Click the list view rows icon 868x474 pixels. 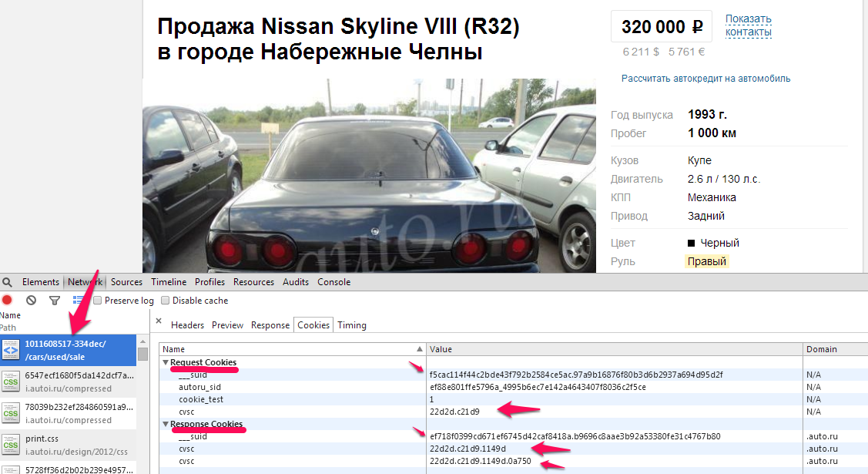(78, 300)
